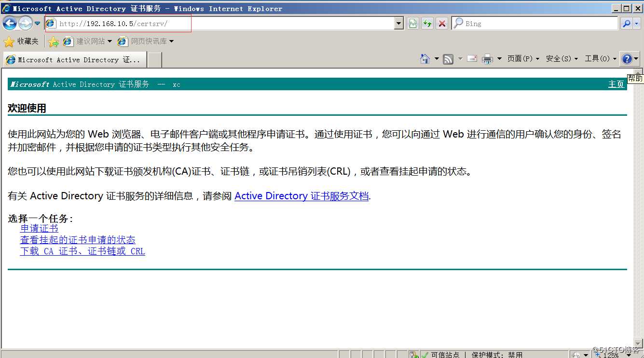Click inside the Bing search box
This screenshot has height=358, width=644.
(x=534, y=23)
